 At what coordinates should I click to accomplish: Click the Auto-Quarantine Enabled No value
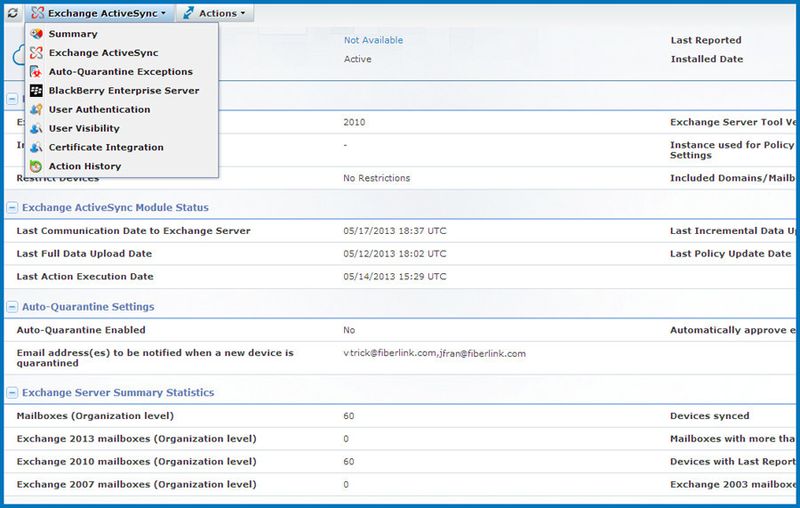[349, 330]
